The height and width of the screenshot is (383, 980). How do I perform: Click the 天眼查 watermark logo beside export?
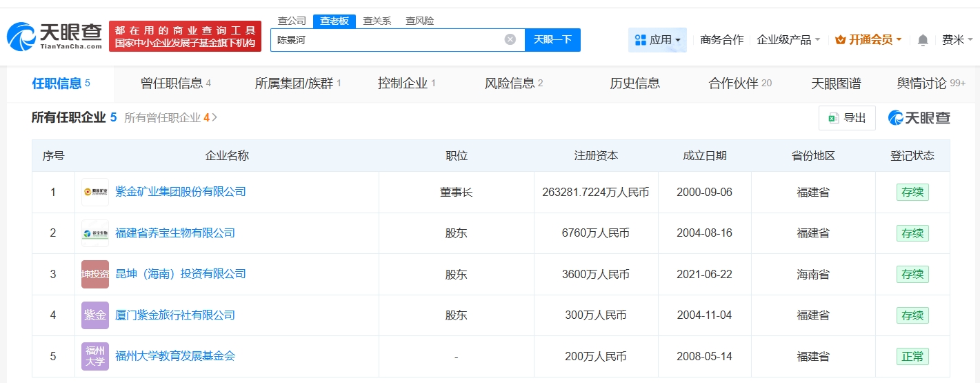(919, 118)
